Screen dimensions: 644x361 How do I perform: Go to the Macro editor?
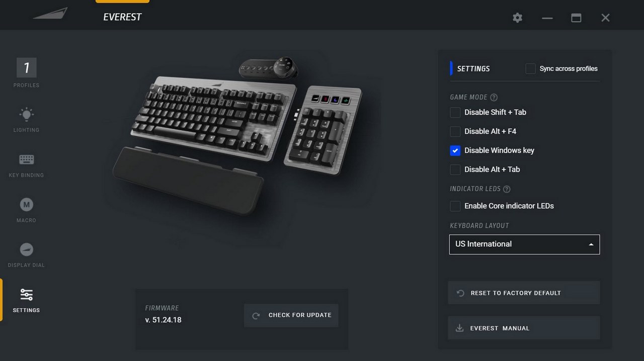[26, 210]
